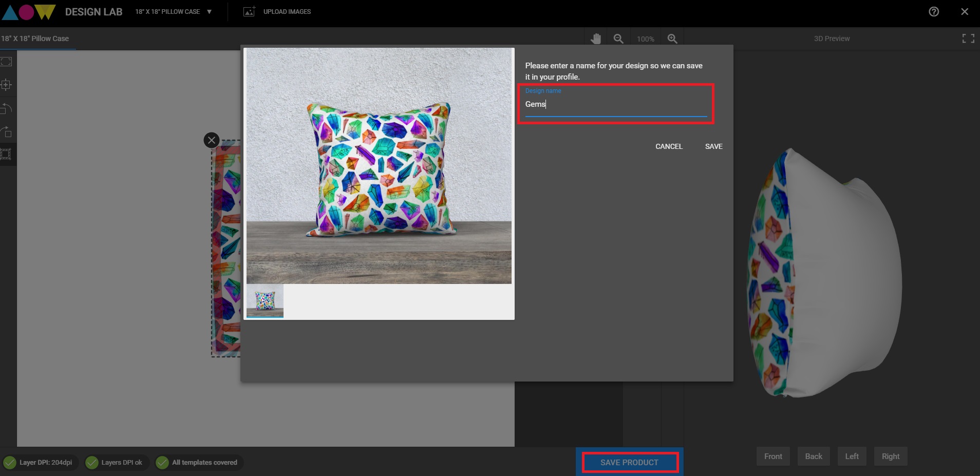Select the 18" X 18" Pillow Case tab
Image resolution: width=980 pixels, height=476 pixels.
coord(35,39)
